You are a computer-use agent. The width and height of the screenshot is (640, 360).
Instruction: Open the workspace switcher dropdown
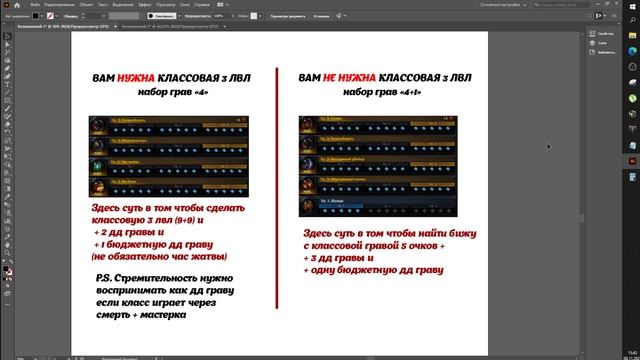503,5
